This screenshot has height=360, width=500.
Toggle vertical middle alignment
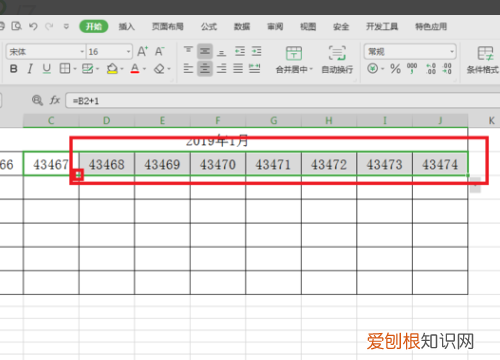[x=205, y=51]
